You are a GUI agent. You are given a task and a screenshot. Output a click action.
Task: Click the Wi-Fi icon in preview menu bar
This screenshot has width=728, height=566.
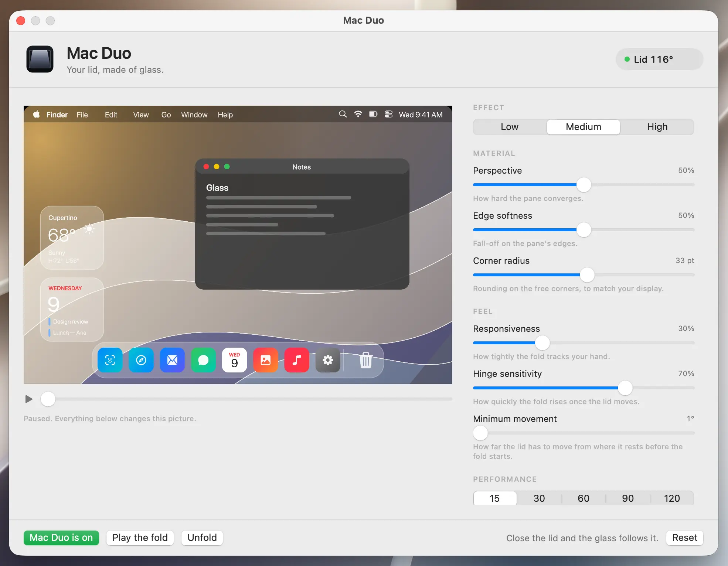click(x=358, y=114)
